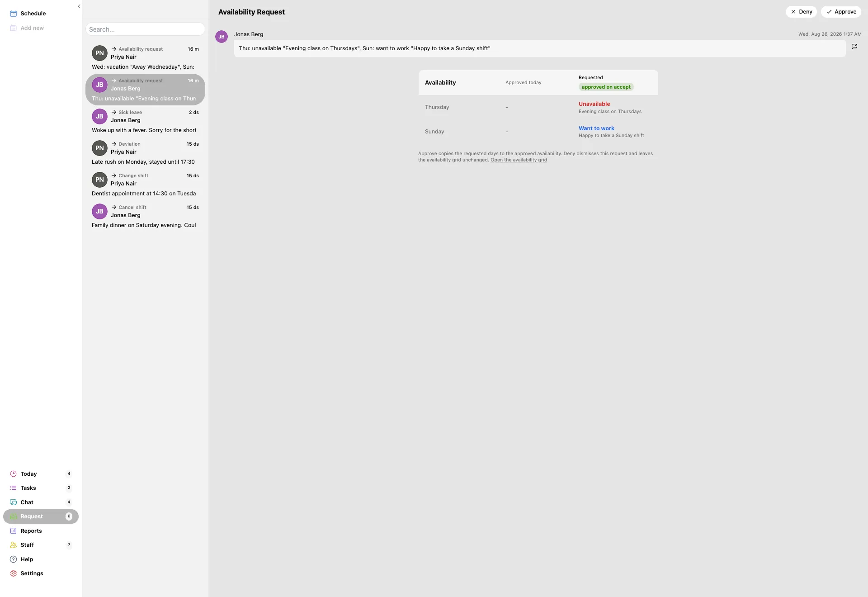Image resolution: width=868 pixels, height=597 pixels.
Task: Click the Thursday row label
Action: 437,107
